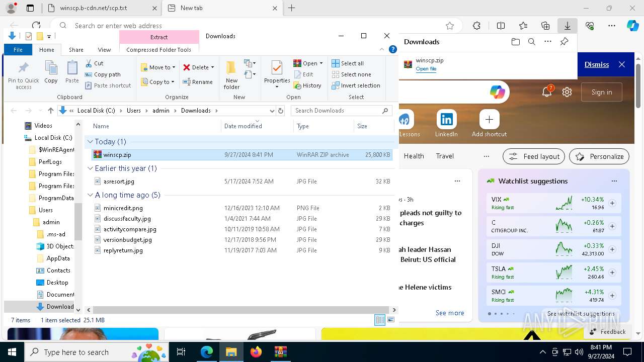Open the Copy to dropdown
Viewport: 644px width, 362px height.
pyautogui.click(x=157, y=82)
